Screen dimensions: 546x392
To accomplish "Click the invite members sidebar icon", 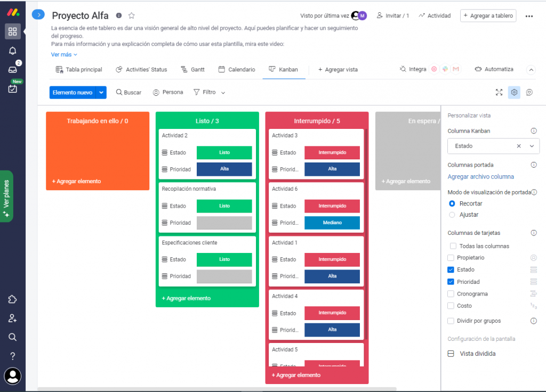I will (x=13, y=318).
